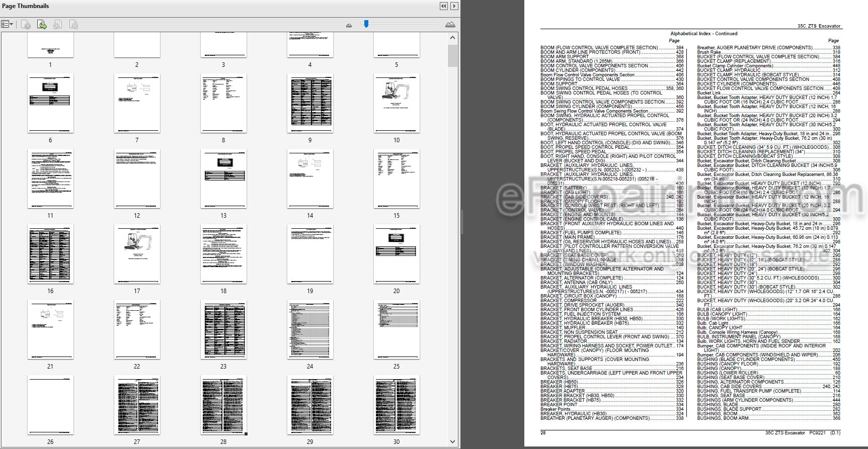Click index entry 'Brush Rake'
Image resolution: width=868 pixels, height=449 pixels.
709,52
